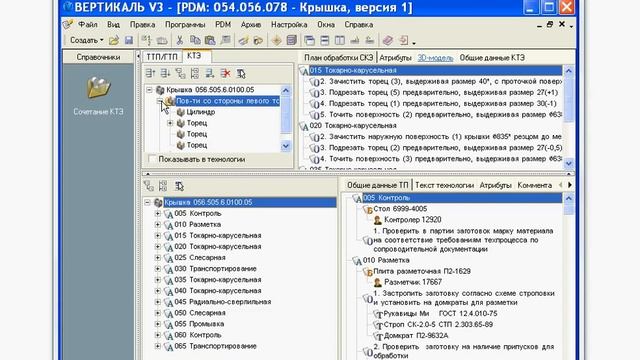The width and height of the screenshot is (640, 360).
Task: Cut selection with the scissors icon
Action: pos(180,40)
